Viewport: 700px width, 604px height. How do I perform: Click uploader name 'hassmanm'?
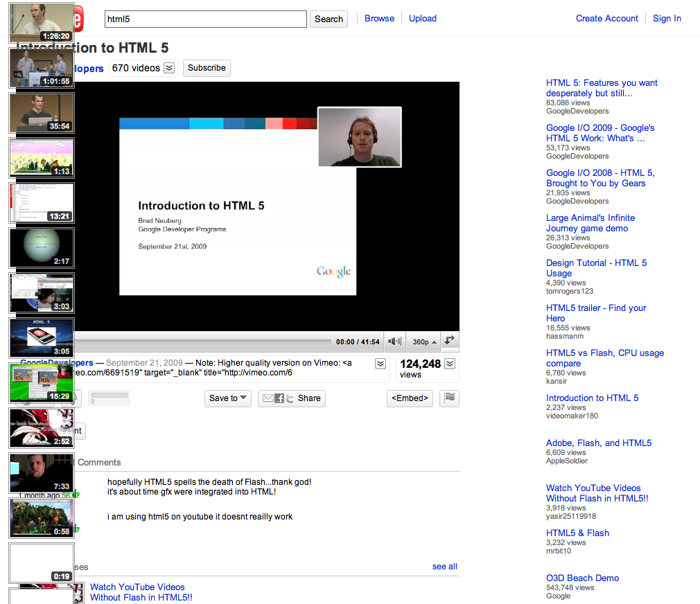(564, 337)
